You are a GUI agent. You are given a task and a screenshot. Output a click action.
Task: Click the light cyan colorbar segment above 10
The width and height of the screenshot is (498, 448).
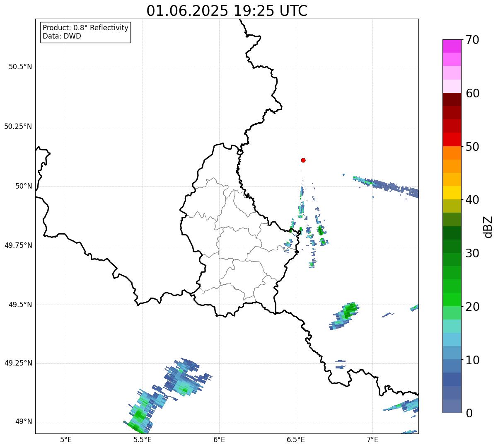[452, 339]
